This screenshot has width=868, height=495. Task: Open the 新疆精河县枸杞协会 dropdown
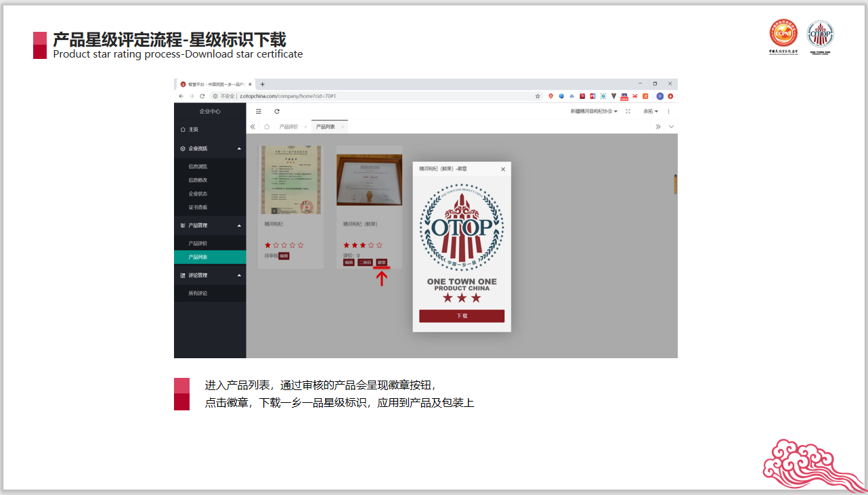594,111
